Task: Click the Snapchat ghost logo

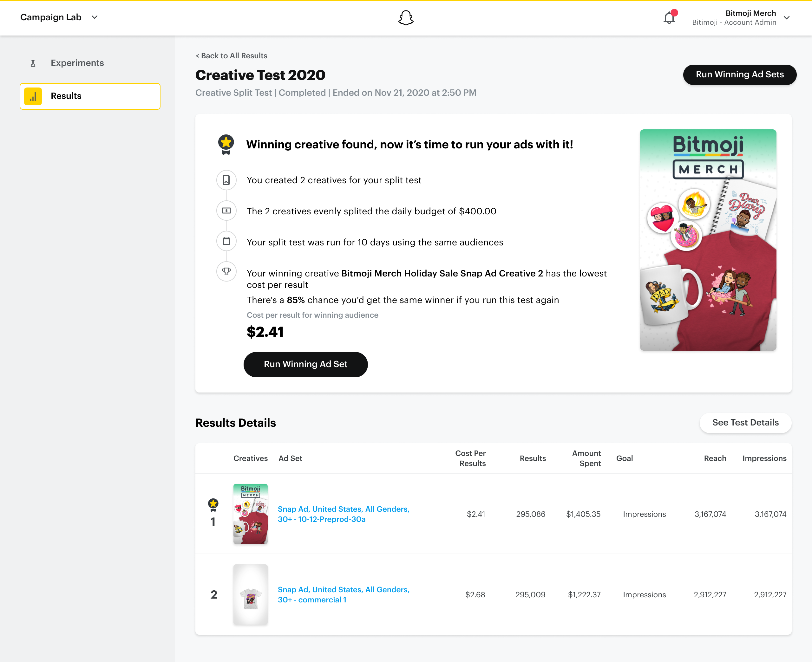Action: click(405, 17)
